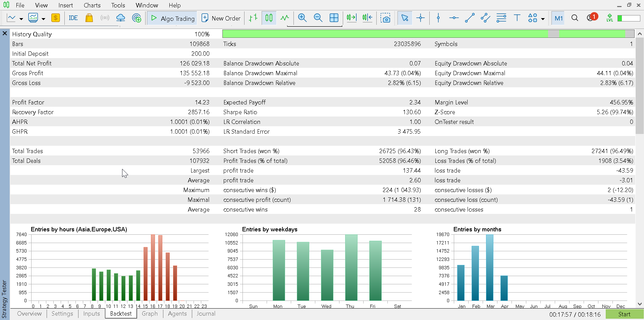Toggle chart shift from right edge
Screen dimensions: 644x320
point(367,18)
